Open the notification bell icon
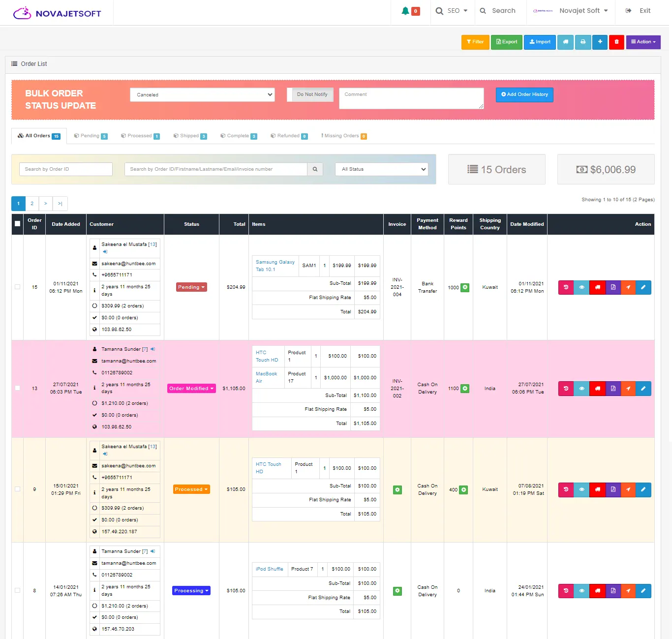Screen dimensions: 672x639 click(405, 11)
